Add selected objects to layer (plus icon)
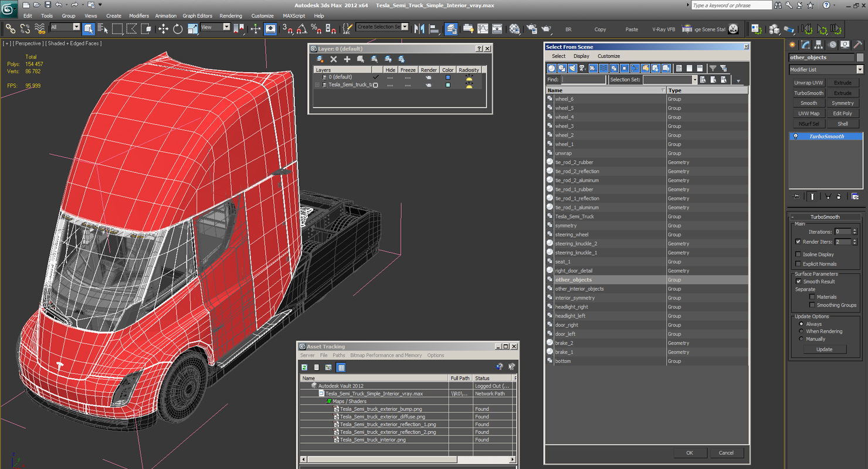The image size is (868, 469). [x=347, y=59]
